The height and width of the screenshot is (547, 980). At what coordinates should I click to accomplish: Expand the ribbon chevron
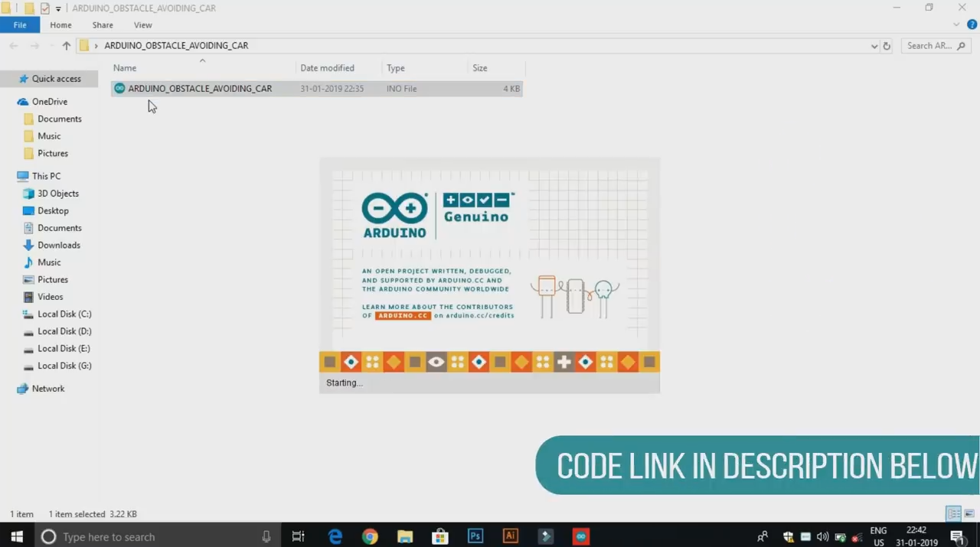(x=956, y=24)
